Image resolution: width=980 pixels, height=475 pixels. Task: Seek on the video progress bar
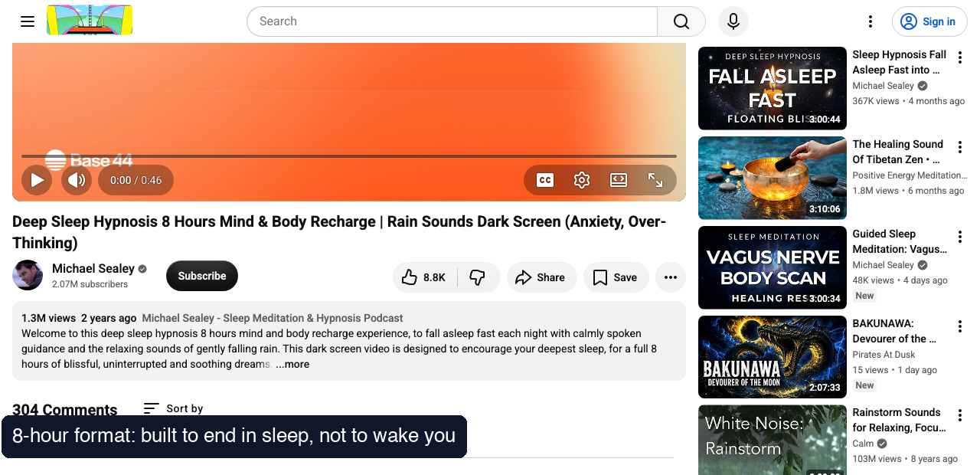click(x=349, y=156)
